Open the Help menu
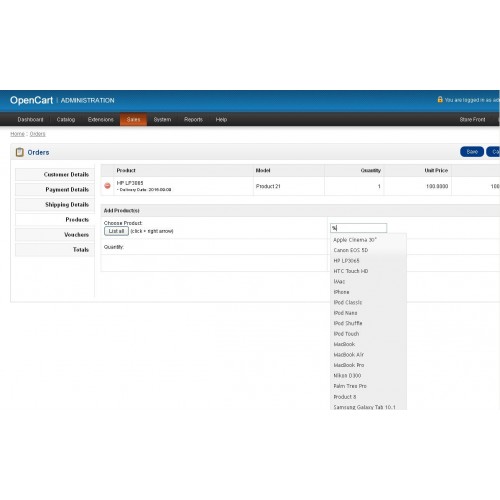The image size is (500, 500). pos(221,120)
